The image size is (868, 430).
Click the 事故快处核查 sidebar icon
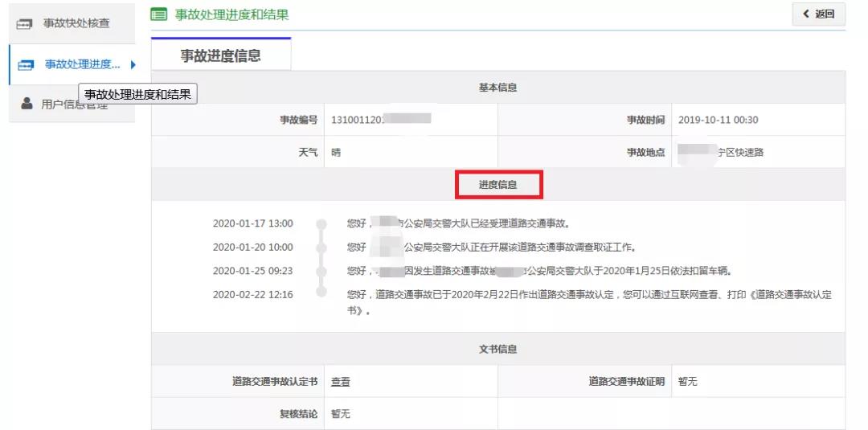click(x=25, y=24)
